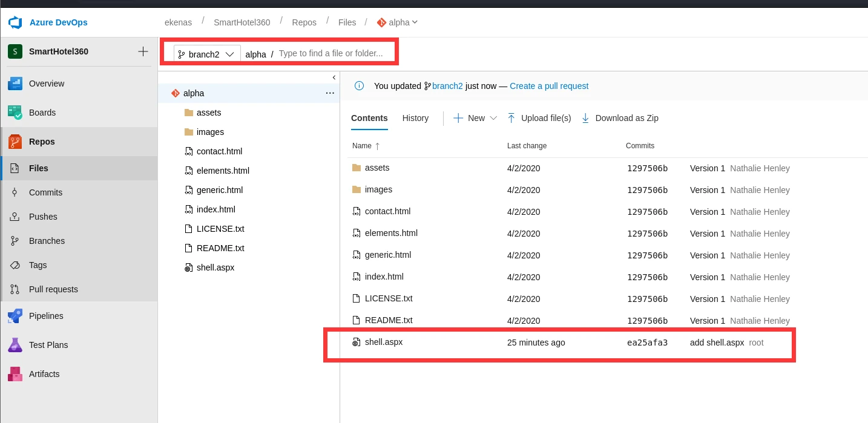This screenshot has width=868, height=423.
Task: Click Create a pull request link
Action: 549,86
